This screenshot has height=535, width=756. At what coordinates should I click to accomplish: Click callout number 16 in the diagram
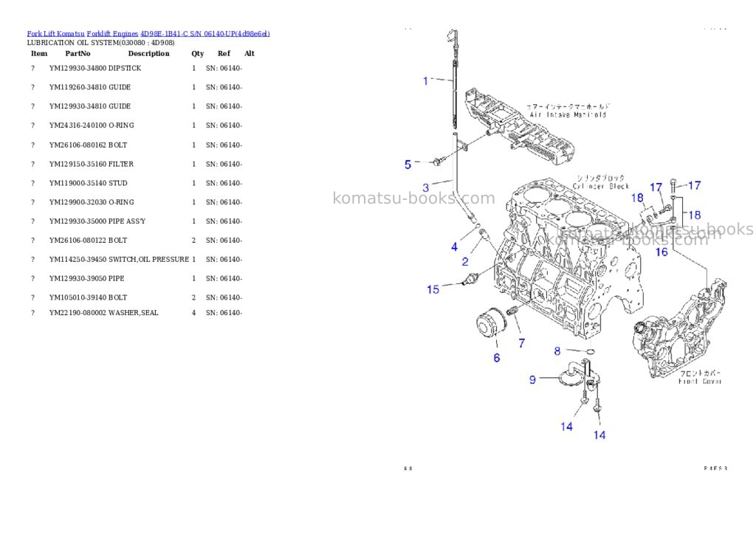(x=661, y=252)
